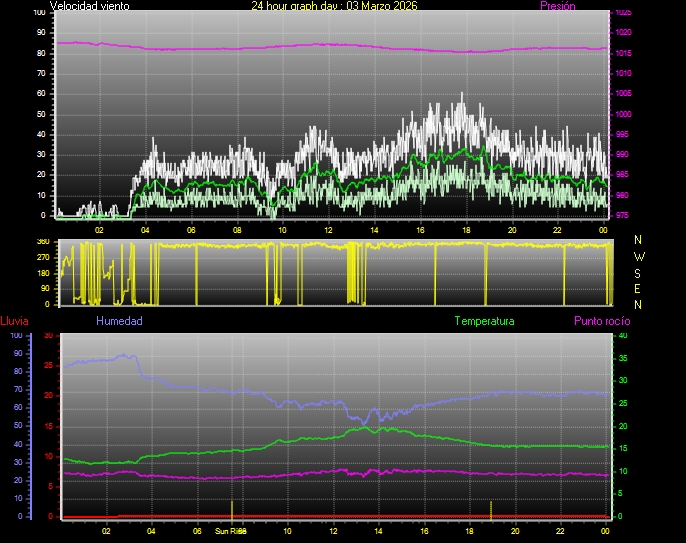The image size is (686, 543).
Task: Click the 1000 value on the pressure axis
Action: point(623,113)
